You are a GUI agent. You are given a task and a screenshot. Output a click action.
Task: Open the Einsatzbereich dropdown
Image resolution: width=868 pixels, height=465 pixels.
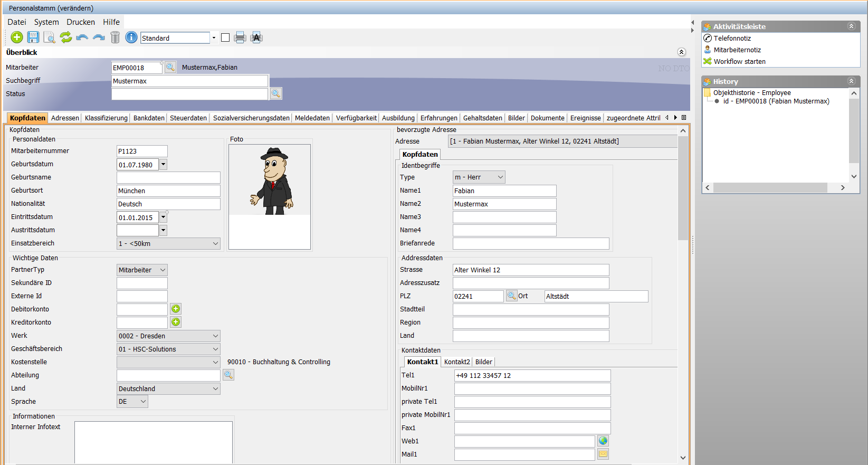[x=215, y=243]
